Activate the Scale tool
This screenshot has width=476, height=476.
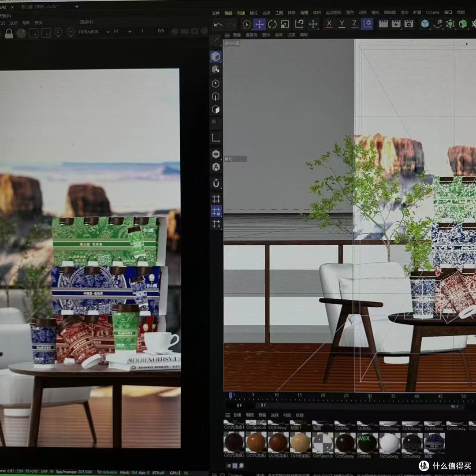(x=285, y=24)
